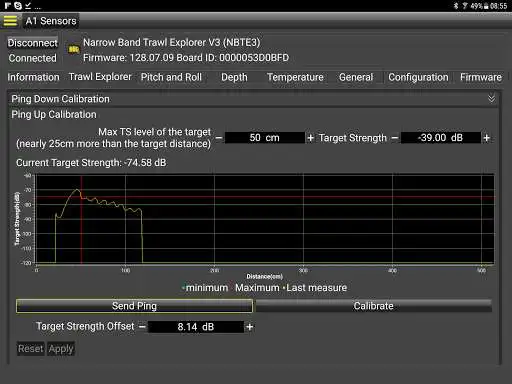Decrease the Target Strength value
The image size is (512, 384).
click(395, 138)
